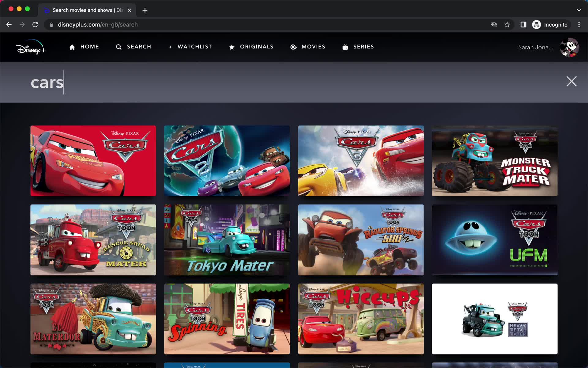Screen dimensions: 588x368
Task: Click the Disney+ logo
Action: pos(31,47)
